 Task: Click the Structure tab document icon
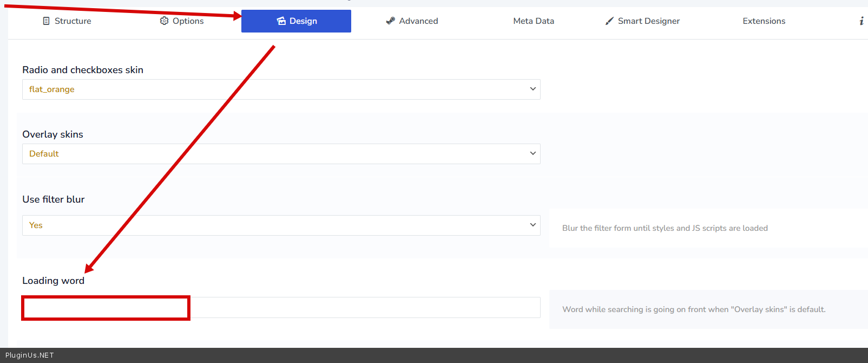point(46,21)
